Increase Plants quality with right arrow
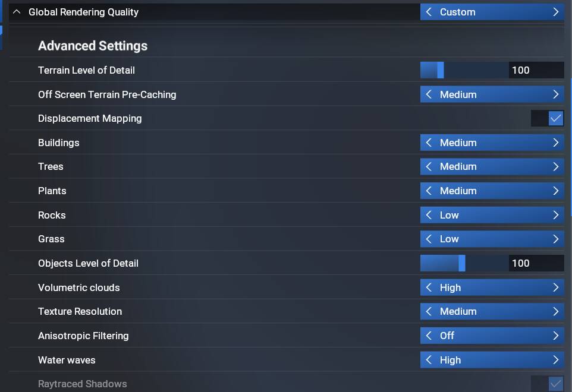Screen dimensions: 572x392 555,191
